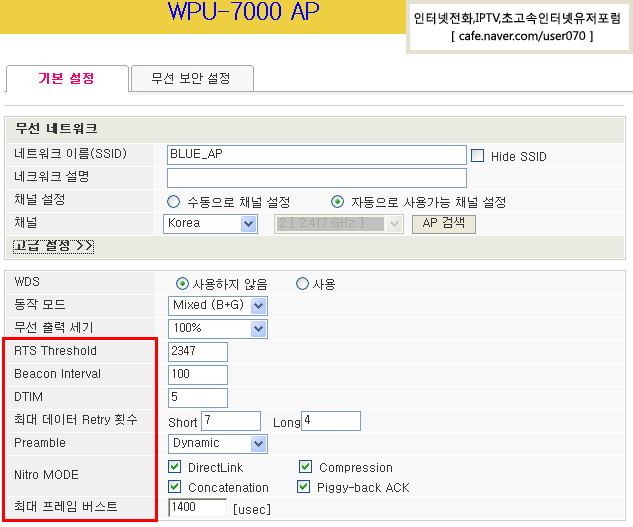The width and height of the screenshot is (633, 527).
Task: Choose WDS 사용하지 않음 option
Action: 182,284
